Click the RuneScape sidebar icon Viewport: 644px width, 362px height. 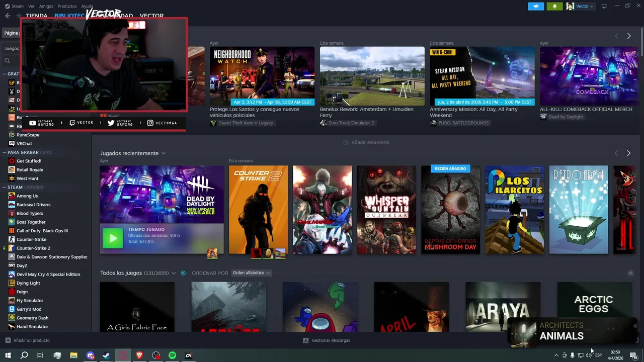pos(12,135)
